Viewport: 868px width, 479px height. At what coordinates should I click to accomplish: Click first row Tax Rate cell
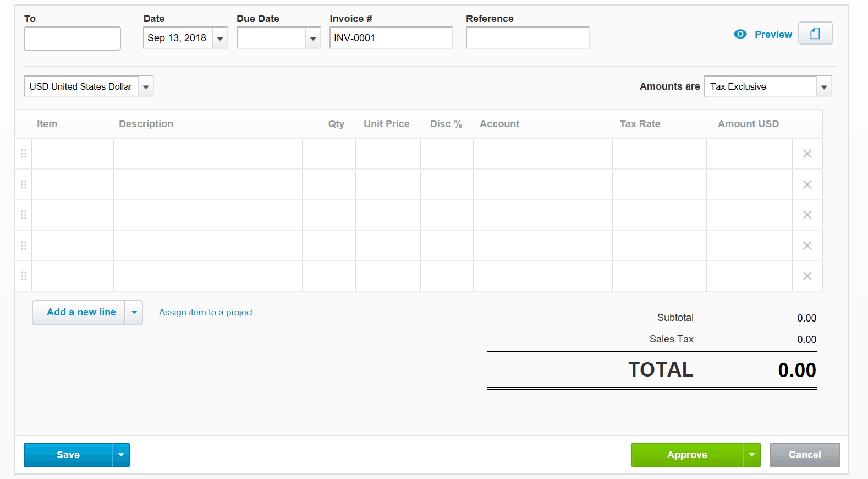click(660, 154)
